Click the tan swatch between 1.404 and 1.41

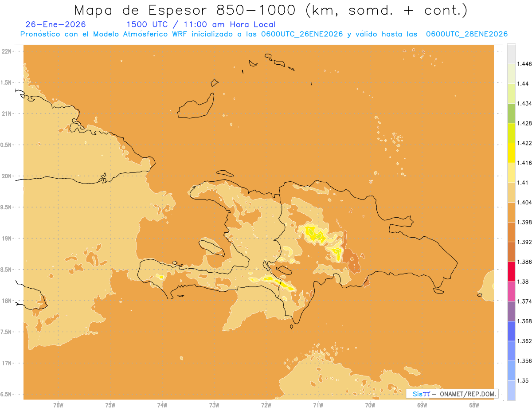[511, 192]
